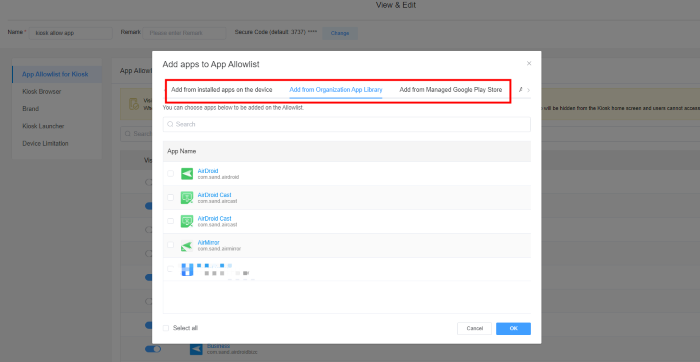Open Device Limitation settings in sidebar
Image resolution: width=700 pixels, height=362 pixels.
pyautogui.click(x=45, y=143)
